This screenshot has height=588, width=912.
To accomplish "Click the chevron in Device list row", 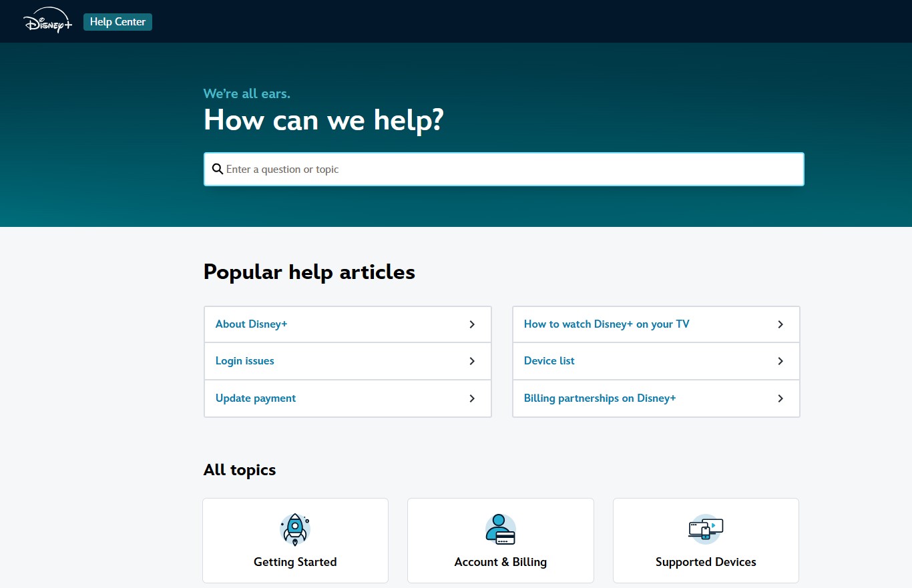I will coord(780,361).
